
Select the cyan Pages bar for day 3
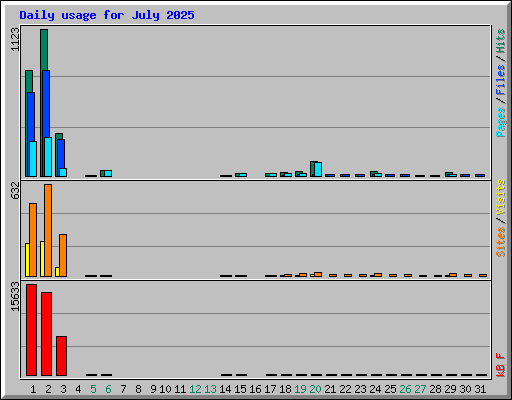coord(63,172)
